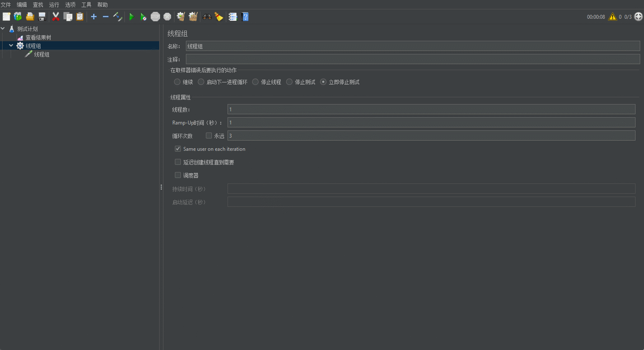Select the 继续 radio option
The width and height of the screenshot is (644, 350).
pyautogui.click(x=177, y=82)
